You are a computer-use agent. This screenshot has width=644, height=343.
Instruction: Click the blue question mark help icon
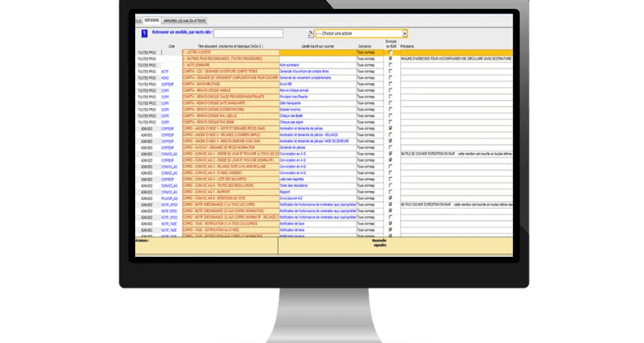pyautogui.click(x=143, y=34)
